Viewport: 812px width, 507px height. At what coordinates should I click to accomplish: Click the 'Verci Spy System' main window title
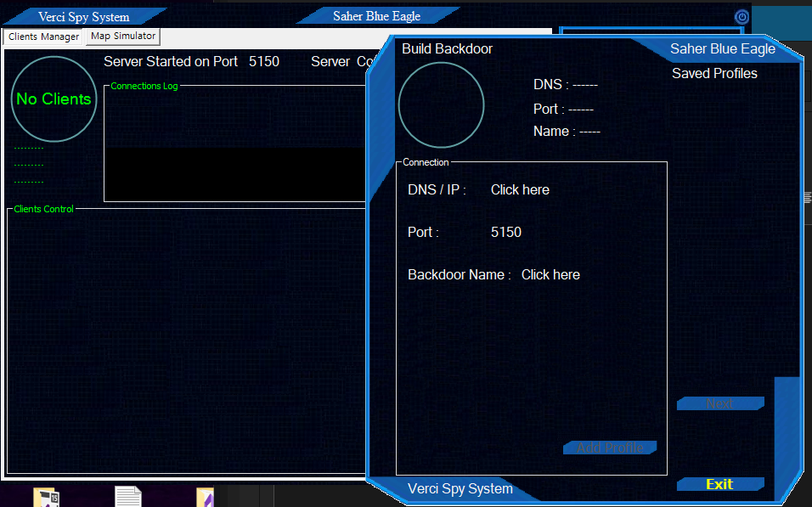coord(84,17)
